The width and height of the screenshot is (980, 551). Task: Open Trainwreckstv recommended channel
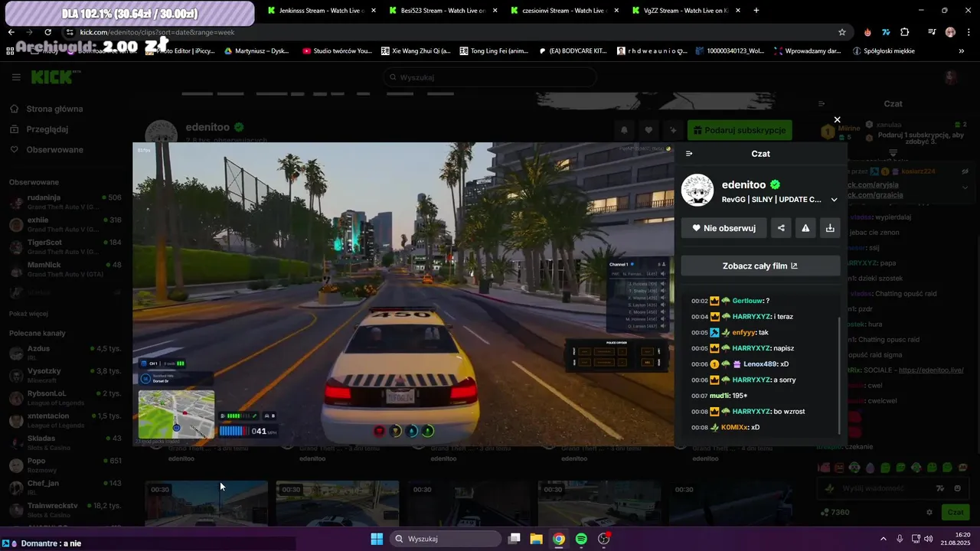tap(65, 510)
